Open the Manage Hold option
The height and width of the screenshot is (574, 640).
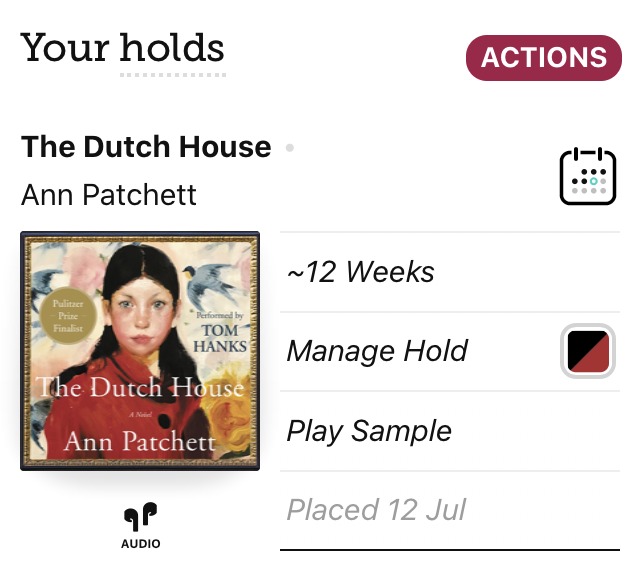(x=377, y=351)
